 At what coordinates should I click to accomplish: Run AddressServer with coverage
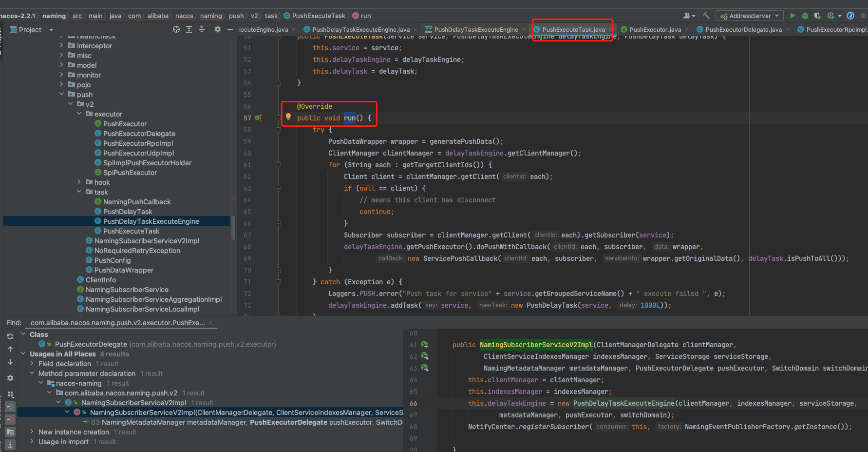point(818,16)
